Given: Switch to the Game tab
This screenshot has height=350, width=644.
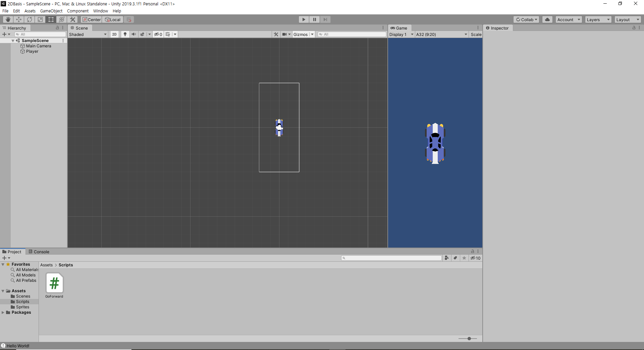Looking at the screenshot, I should point(399,28).
